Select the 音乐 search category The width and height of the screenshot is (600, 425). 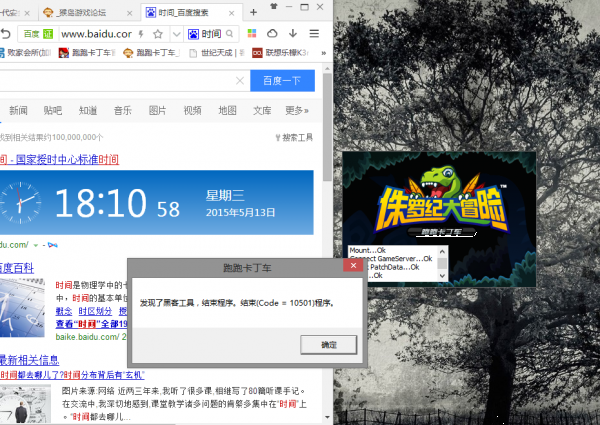point(123,111)
